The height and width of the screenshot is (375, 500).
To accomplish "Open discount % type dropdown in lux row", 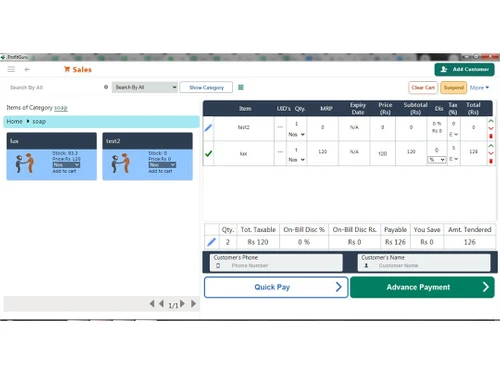I will pyautogui.click(x=437, y=160).
